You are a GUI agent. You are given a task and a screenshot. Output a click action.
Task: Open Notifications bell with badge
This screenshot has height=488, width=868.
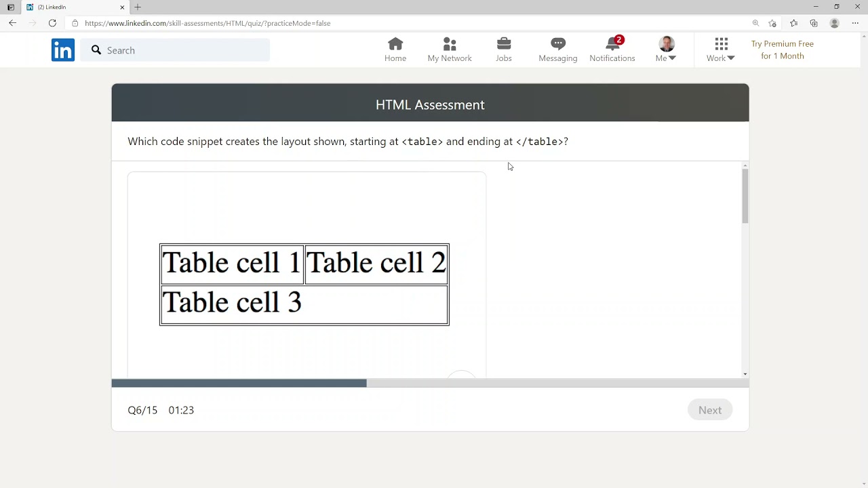point(612,50)
